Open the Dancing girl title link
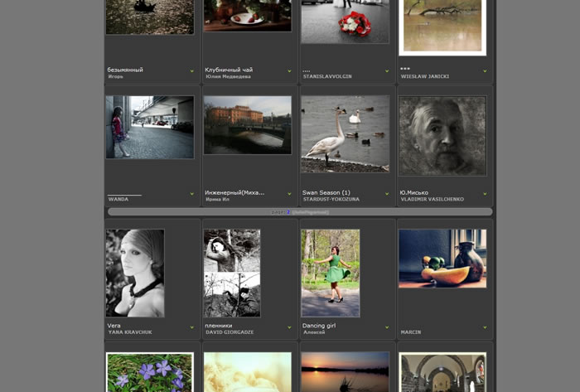Image resolution: width=580 pixels, height=392 pixels. [319, 326]
